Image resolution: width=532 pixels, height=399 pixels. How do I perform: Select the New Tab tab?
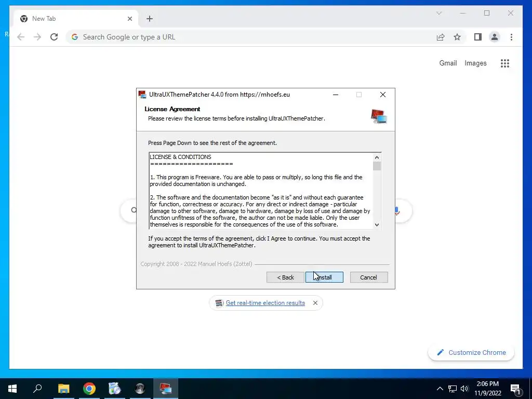point(76,19)
